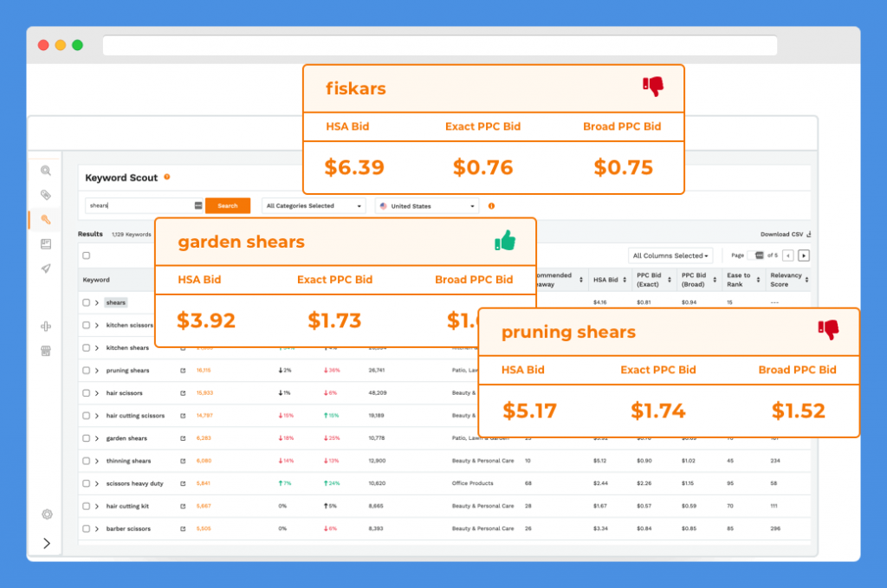Screen dimensions: 887x588
Task: Open external link icon for hair cutting kit
Action: [x=183, y=506]
